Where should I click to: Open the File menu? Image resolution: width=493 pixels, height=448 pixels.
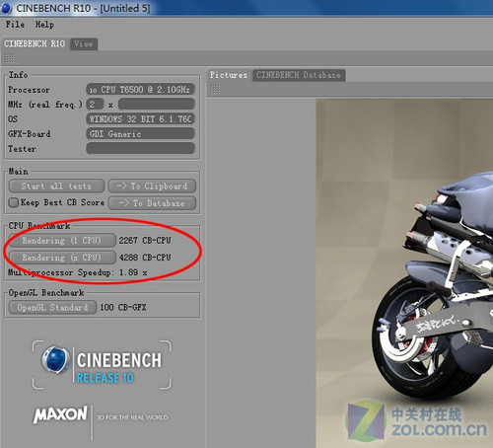point(15,25)
